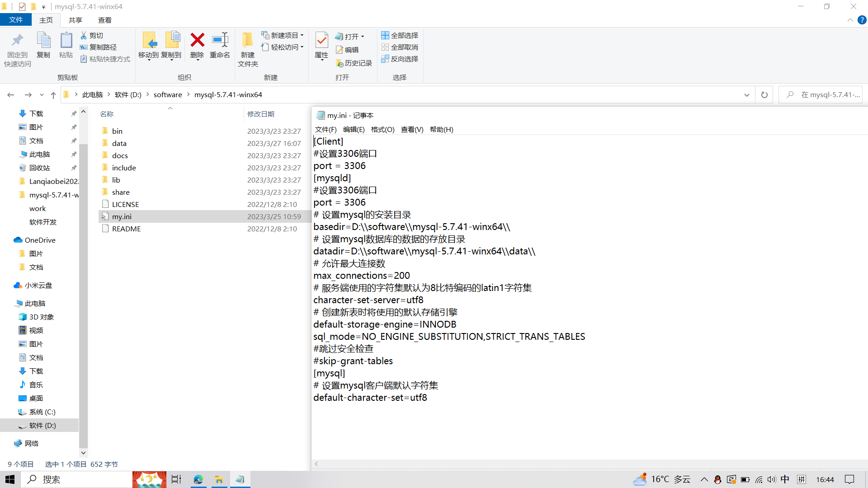Click Invert Selection (反向选择)
868x488 pixels.
400,59
